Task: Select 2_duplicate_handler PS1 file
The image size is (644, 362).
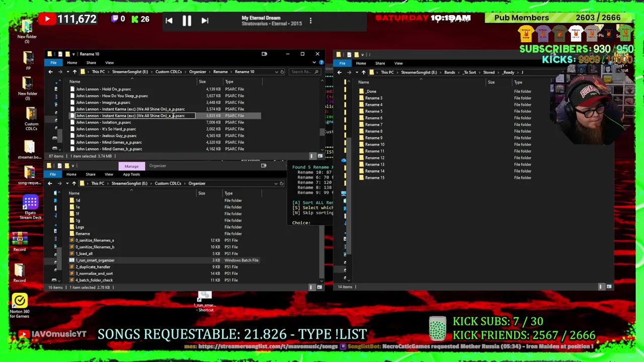Action: point(93,267)
